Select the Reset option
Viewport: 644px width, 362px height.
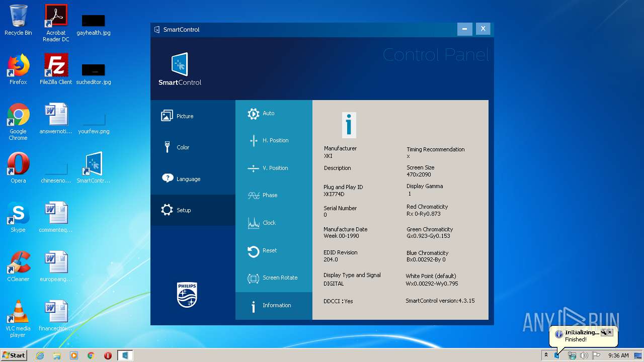tap(274, 250)
